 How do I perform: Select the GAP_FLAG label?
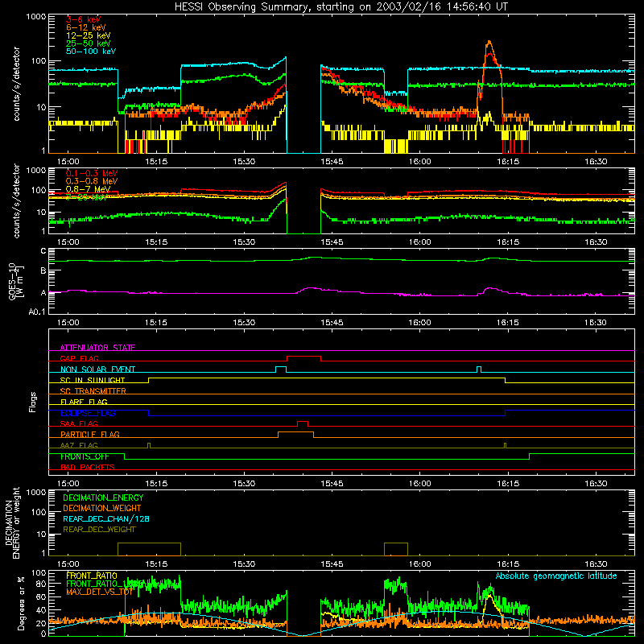pos(79,358)
